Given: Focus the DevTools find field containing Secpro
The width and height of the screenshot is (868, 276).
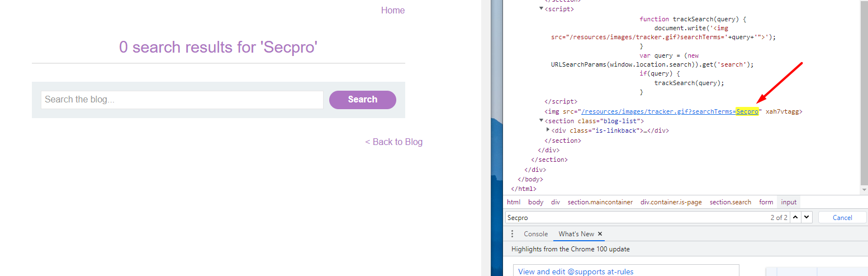Looking at the screenshot, I should [x=632, y=217].
